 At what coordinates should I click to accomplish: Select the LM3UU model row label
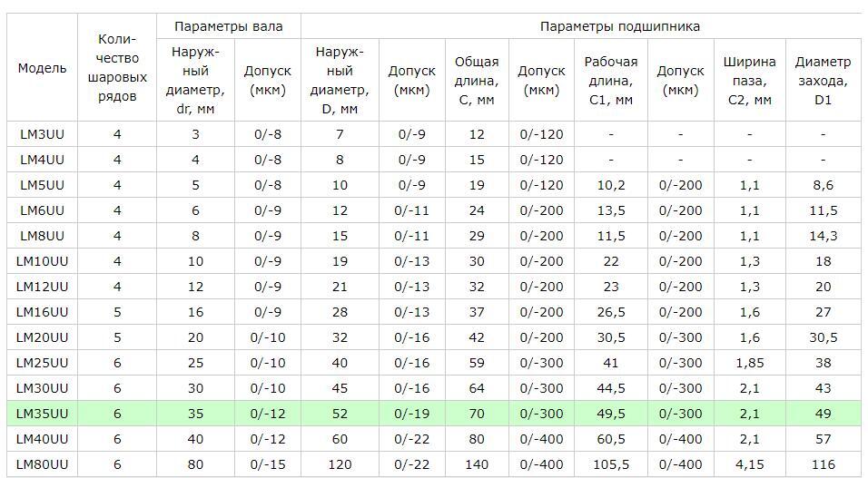[x=43, y=134]
